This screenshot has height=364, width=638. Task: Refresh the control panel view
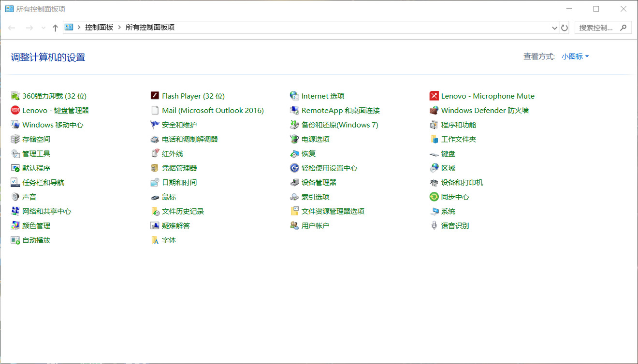564,28
